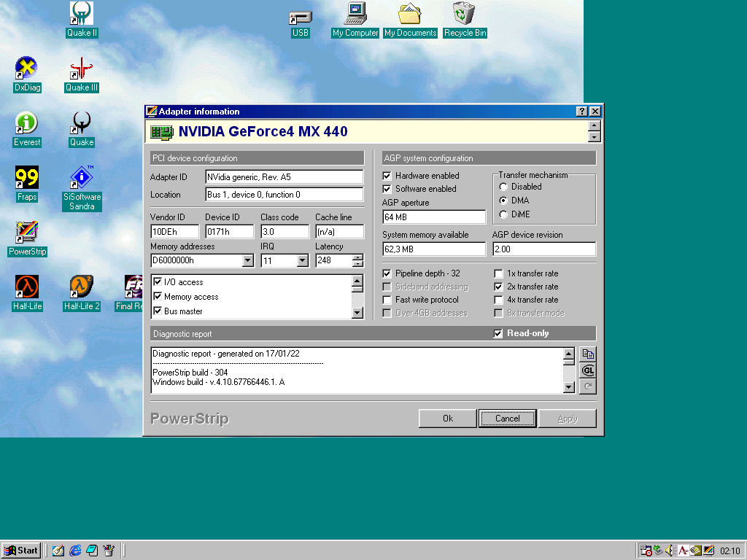This screenshot has width=747, height=560.
Task: Click the OpenGL info icon button
Action: [x=587, y=370]
